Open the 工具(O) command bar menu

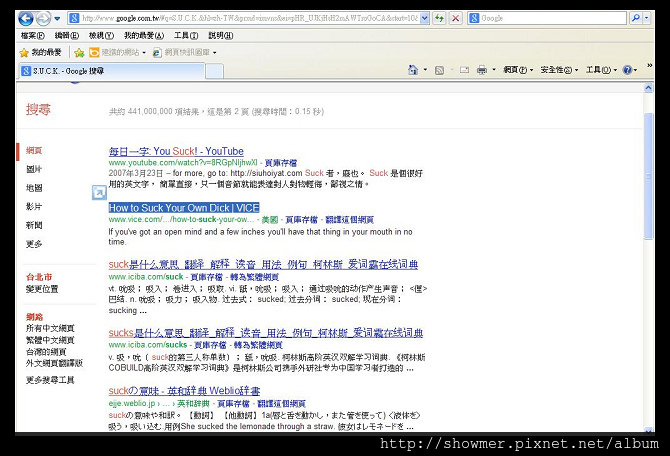pyautogui.click(x=601, y=70)
